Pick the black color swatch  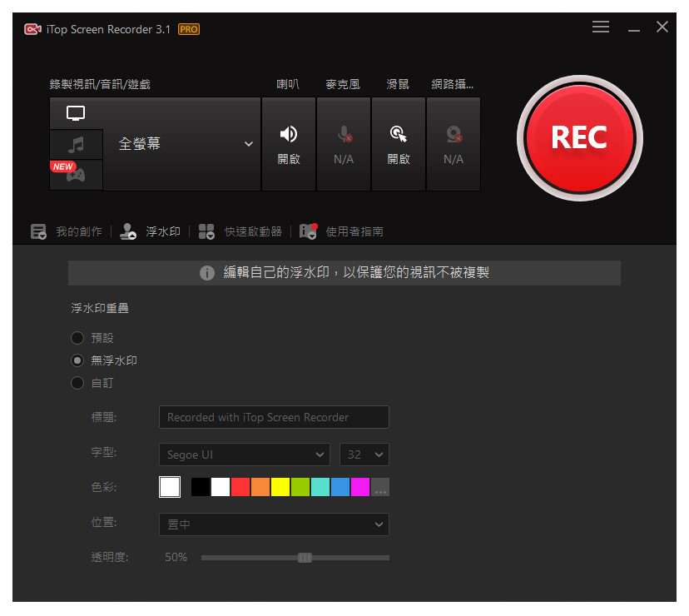(x=201, y=487)
